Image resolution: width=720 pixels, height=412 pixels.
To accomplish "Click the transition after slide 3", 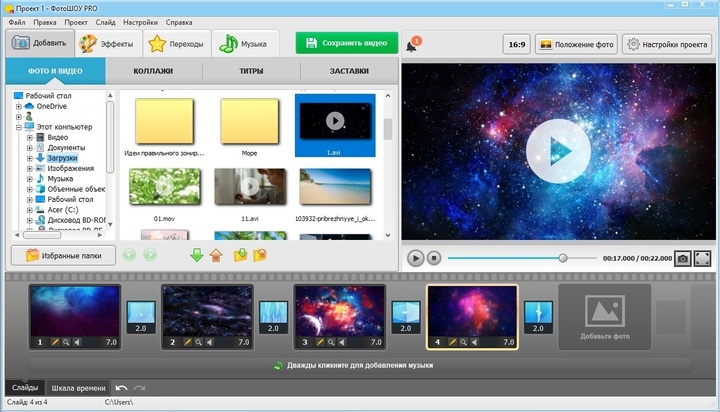I will 406,317.
